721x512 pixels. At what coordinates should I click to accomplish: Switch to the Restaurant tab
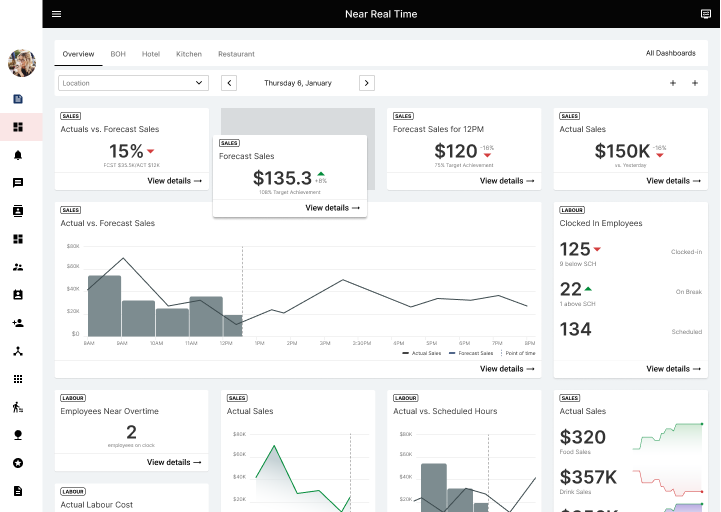pos(236,54)
